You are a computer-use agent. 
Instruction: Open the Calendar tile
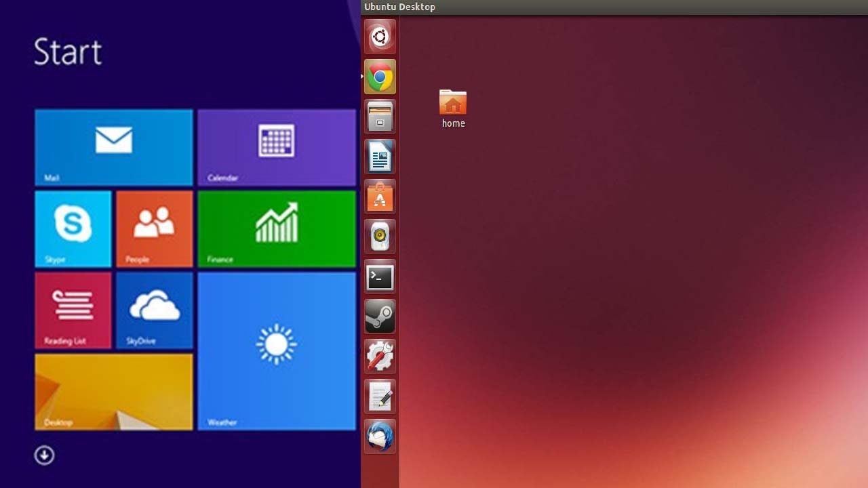[277, 147]
